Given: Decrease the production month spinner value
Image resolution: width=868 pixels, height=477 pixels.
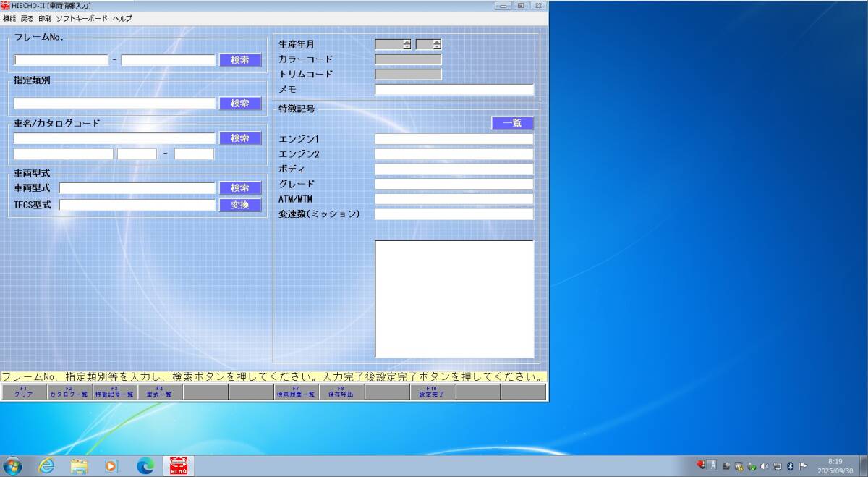Looking at the screenshot, I should [x=437, y=47].
